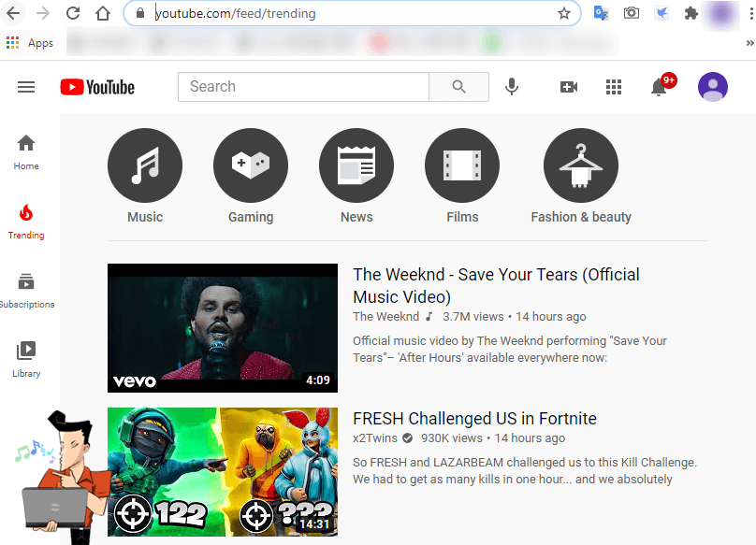Open the Create video camera icon

pyautogui.click(x=569, y=87)
